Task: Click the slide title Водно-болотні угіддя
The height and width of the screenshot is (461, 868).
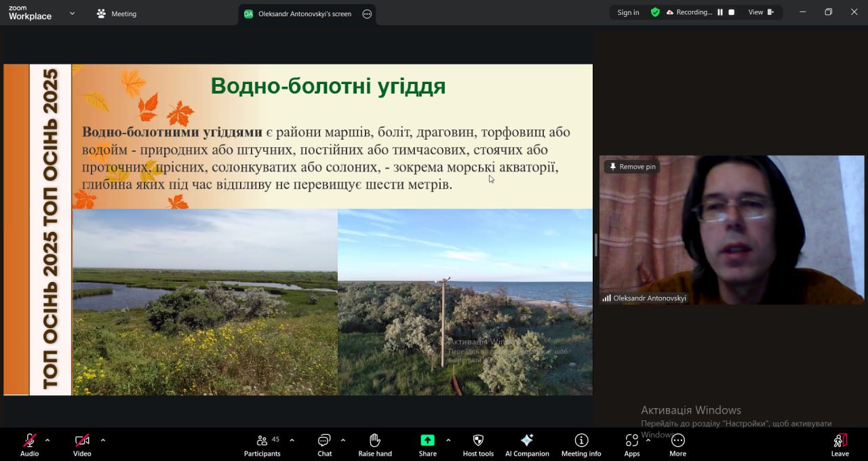Action: coord(328,86)
